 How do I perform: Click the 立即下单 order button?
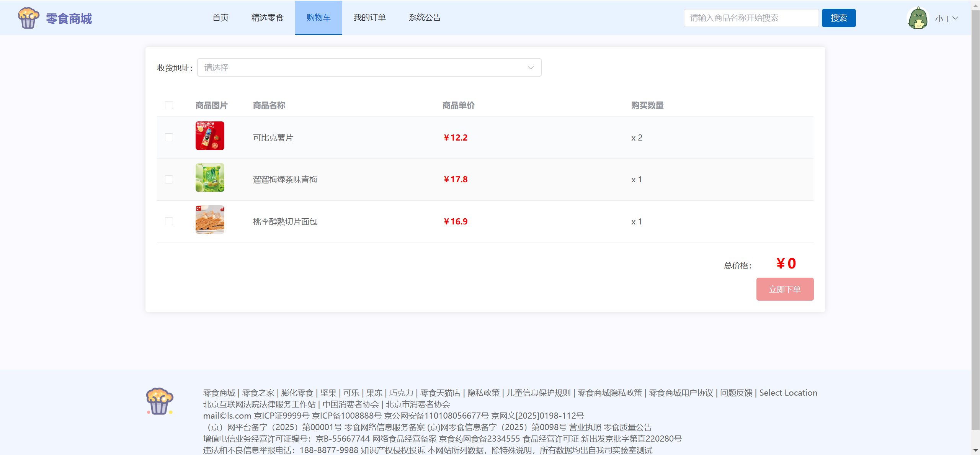pos(785,289)
